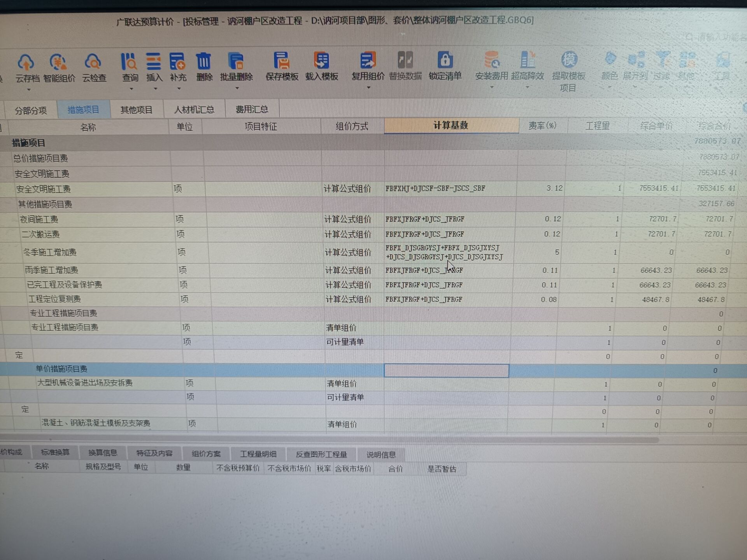Screen dimensions: 747x560
Task: Click the 计算基数 column header
Action: click(x=451, y=125)
